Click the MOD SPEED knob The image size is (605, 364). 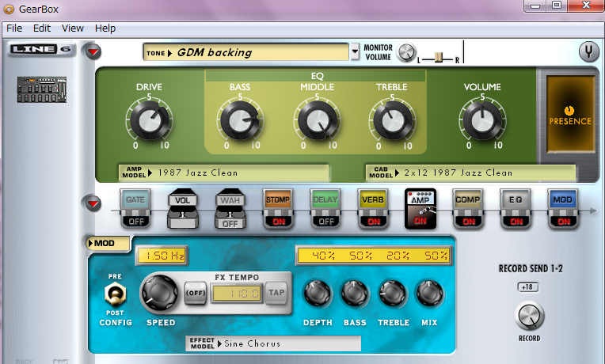click(x=161, y=293)
